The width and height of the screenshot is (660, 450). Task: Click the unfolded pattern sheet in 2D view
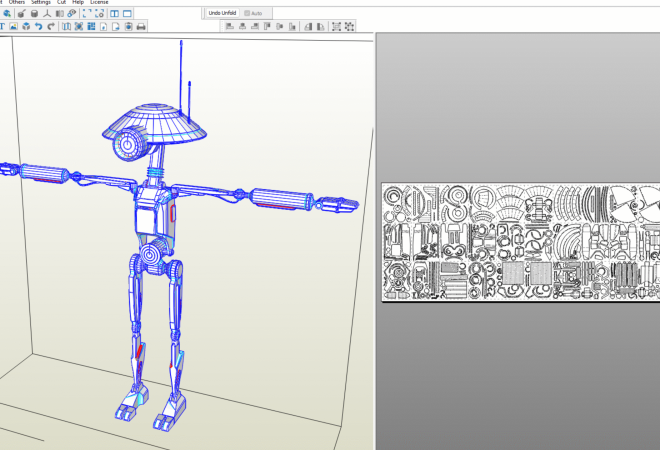[x=520, y=240]
